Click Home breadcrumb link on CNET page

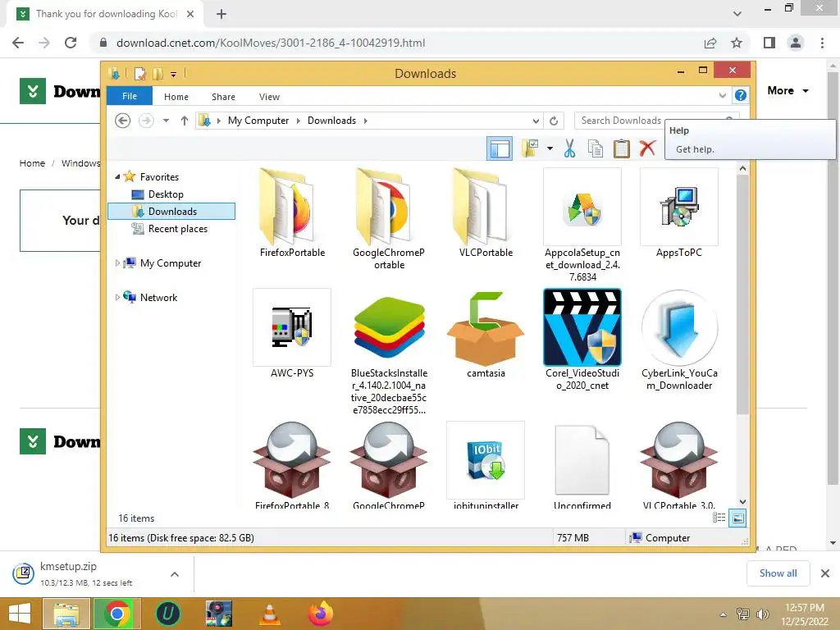(32, 163)
